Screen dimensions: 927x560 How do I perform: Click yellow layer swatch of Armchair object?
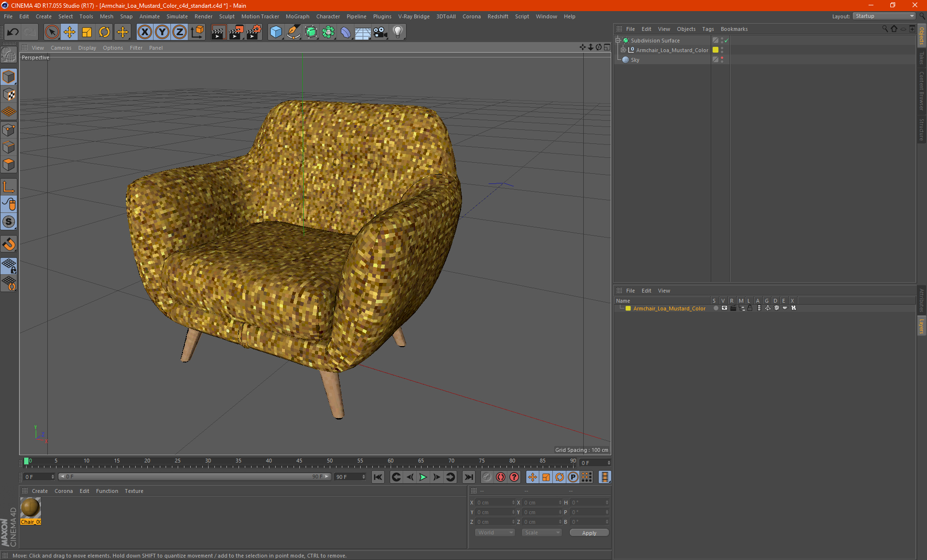[x=716, y=50]
